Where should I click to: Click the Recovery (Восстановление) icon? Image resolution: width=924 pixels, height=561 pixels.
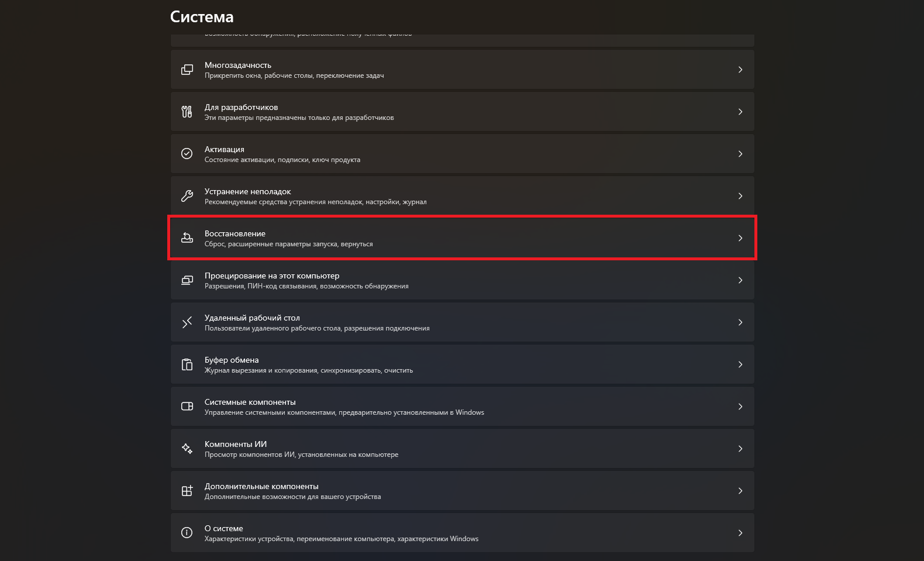[x=187, y=238]
